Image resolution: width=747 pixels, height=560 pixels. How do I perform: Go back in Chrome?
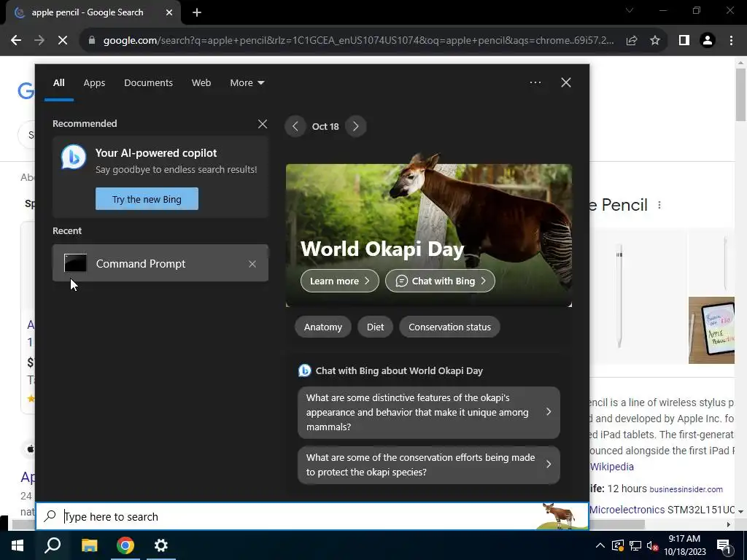click(x=16, y=40)
